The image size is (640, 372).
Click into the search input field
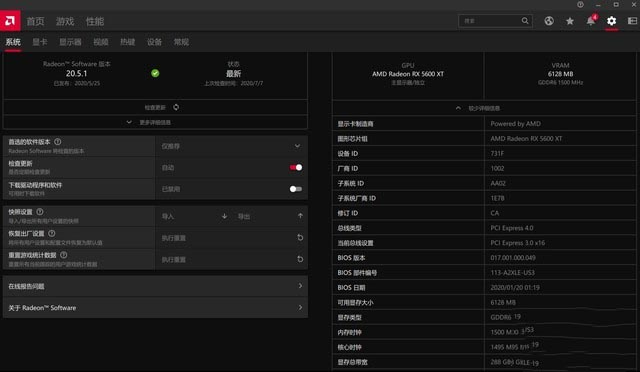(490, 21)
